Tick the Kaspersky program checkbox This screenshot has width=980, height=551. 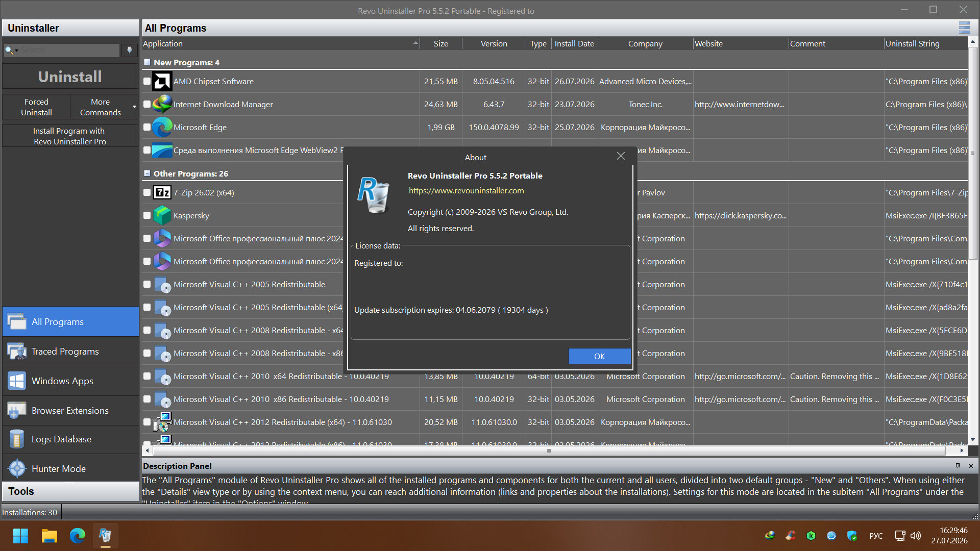pyautogui.click(x=147, y=215)
